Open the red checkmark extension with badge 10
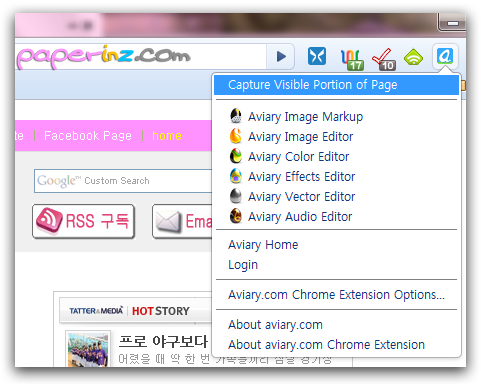Image resolution: width=481 pixels, height=384 pixels. pos(384,59)
